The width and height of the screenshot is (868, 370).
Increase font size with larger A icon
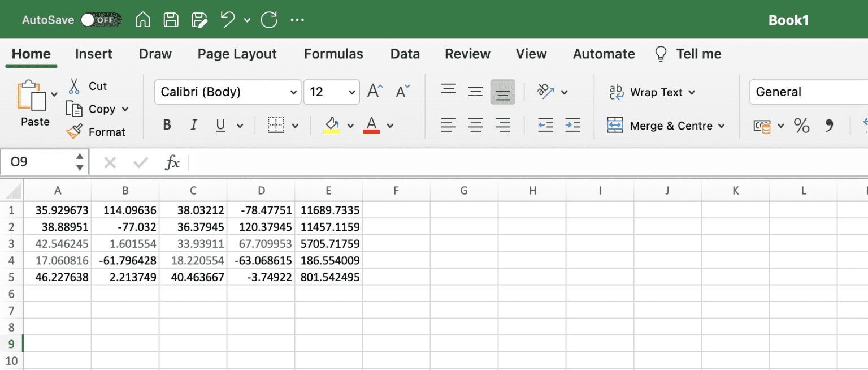(375, 92)
